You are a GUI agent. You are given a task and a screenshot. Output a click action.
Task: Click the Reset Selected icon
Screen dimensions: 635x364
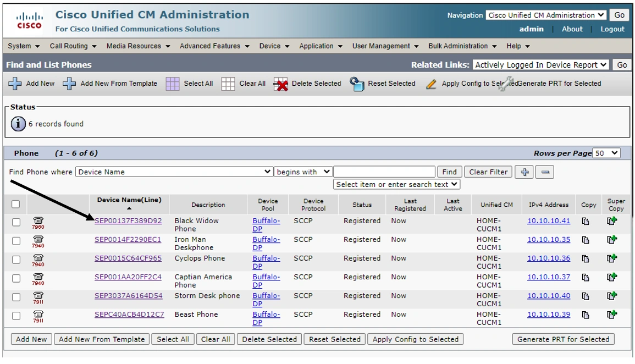(357, 84)
